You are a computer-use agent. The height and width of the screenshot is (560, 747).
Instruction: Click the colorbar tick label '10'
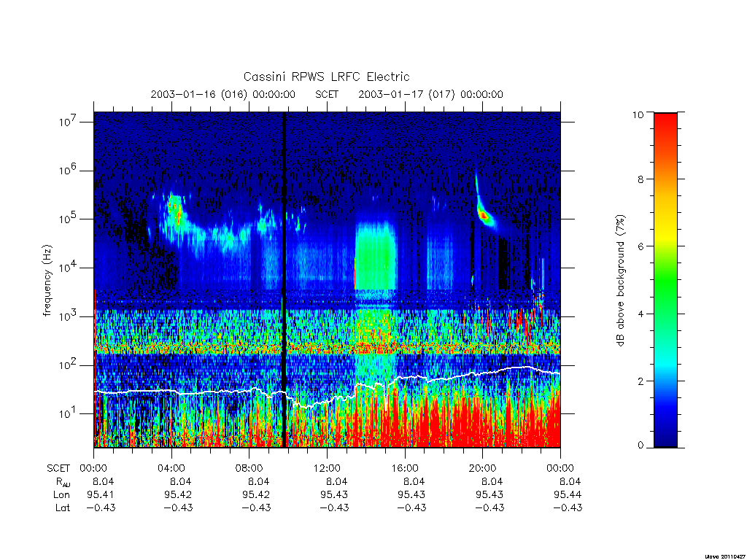[x=638, y=114]
